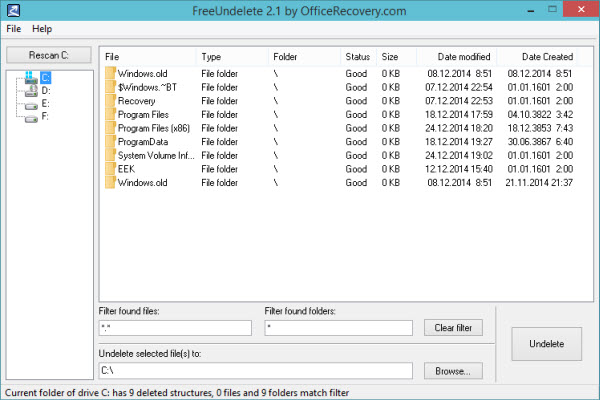Sort by the File column header
Image resolution: width=600 pixels, height=400 pixels.
[148, 57]
